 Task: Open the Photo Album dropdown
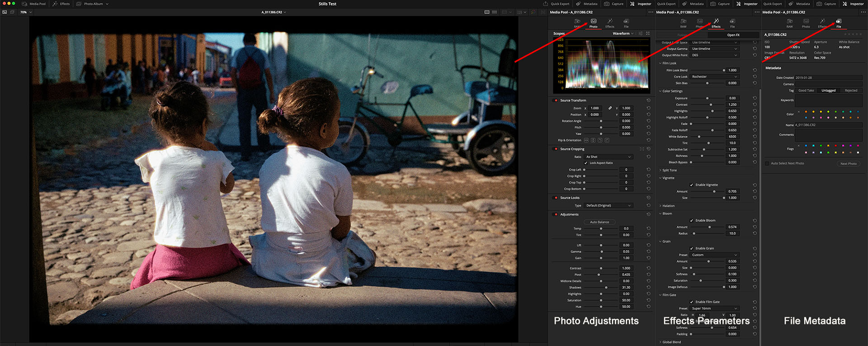[93, 4]
